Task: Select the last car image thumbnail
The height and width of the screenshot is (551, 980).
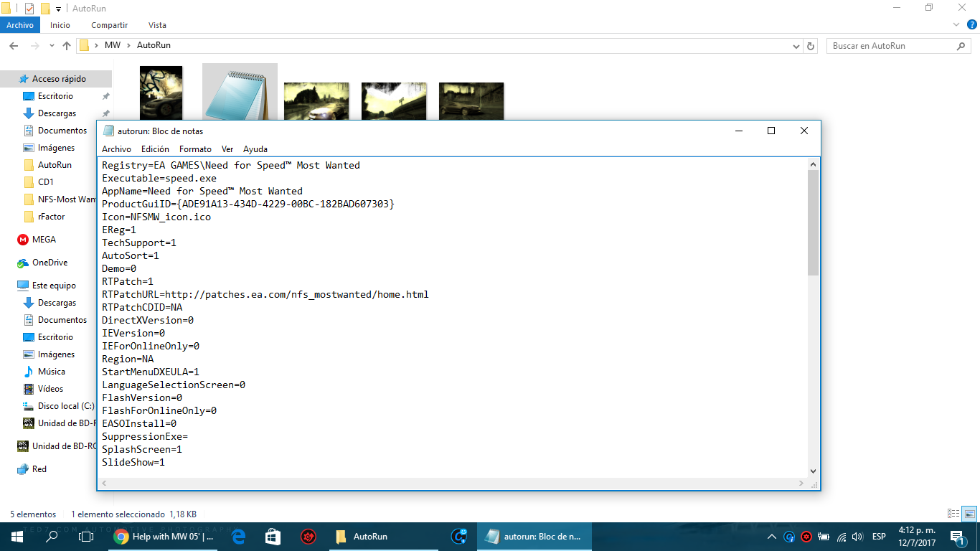Action: click(471, 101)
